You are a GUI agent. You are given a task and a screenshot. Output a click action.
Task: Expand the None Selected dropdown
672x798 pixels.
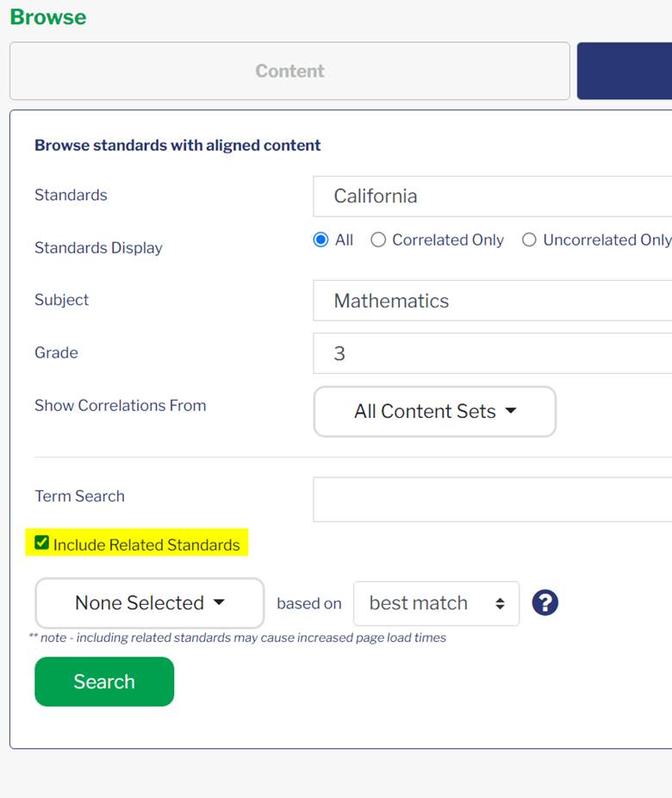pos(150,603)
